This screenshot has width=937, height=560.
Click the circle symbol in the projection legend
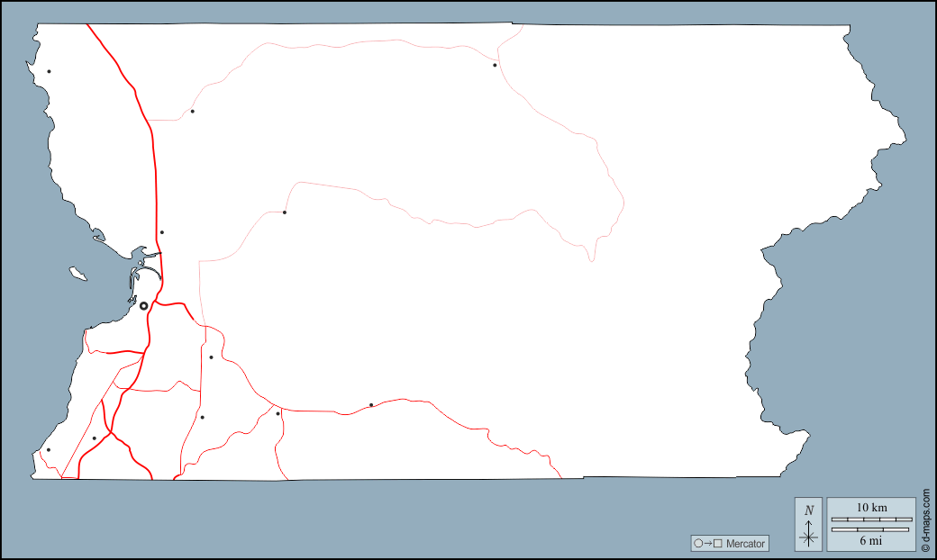(697, 544)
